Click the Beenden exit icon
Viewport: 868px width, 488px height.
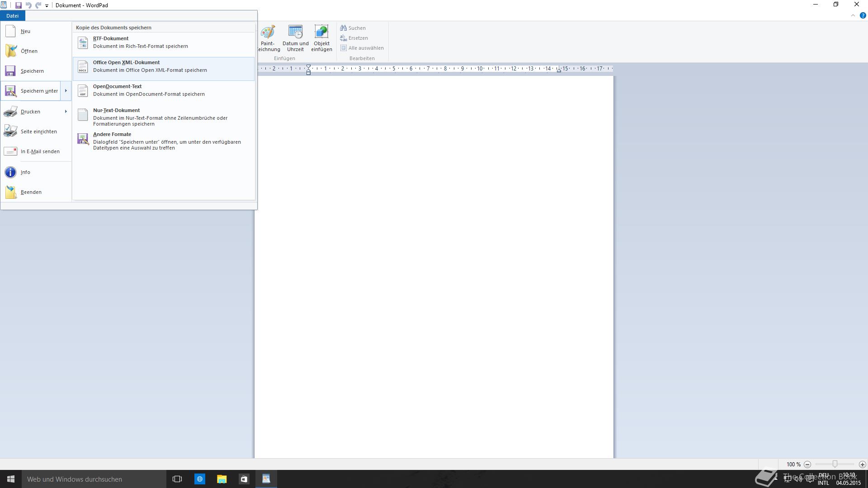click(10, 192)
